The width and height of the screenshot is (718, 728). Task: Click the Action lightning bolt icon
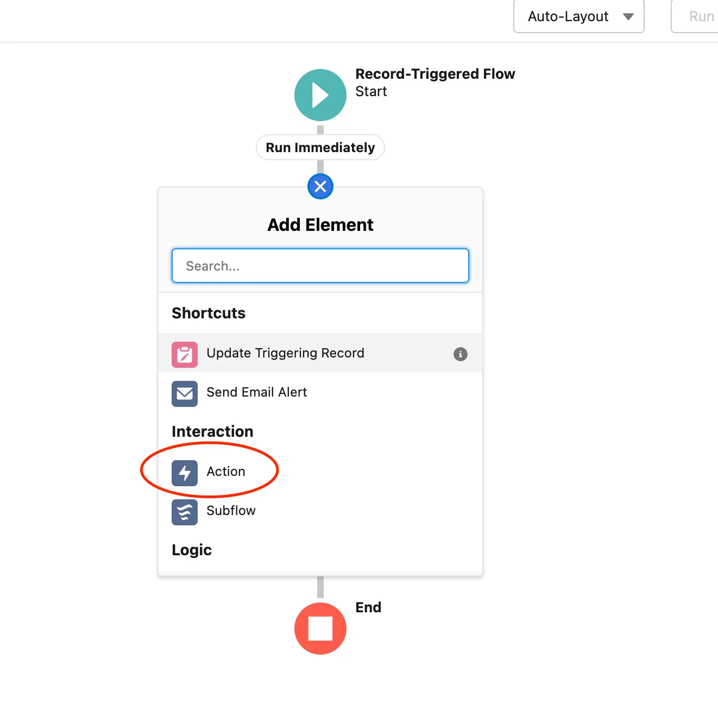pyautogui.click(x=185, y=473)
